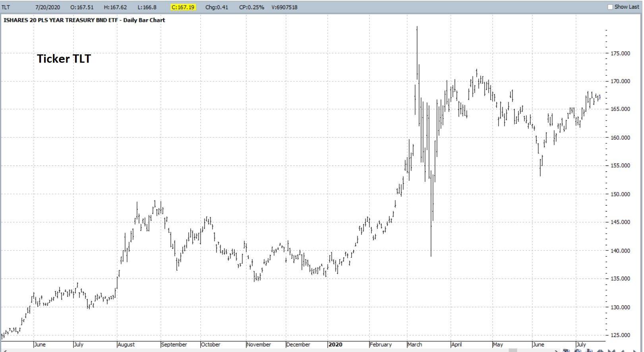
Task: Click the high value H:167.62
Action: (115, 7)
